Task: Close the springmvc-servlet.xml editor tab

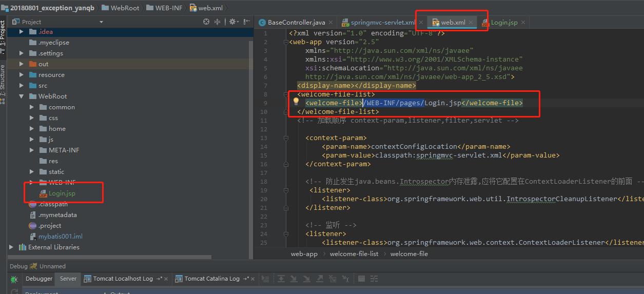Action: pyautogui.click(x=421, y=23)
